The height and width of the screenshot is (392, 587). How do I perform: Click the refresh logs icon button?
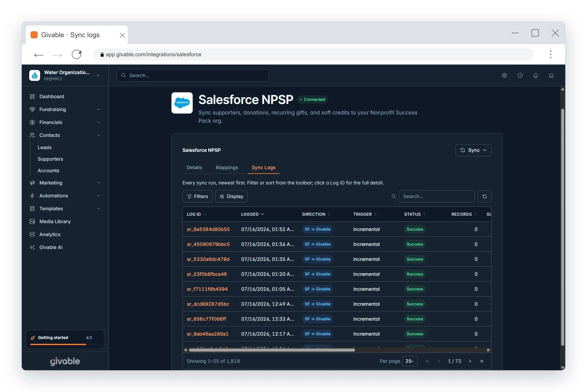(x=484, y=196)
